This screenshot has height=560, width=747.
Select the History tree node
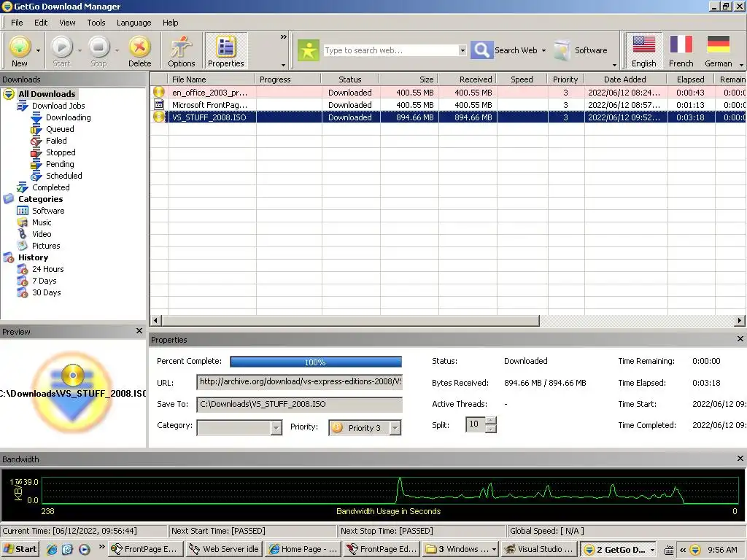(x=33, y=257)
